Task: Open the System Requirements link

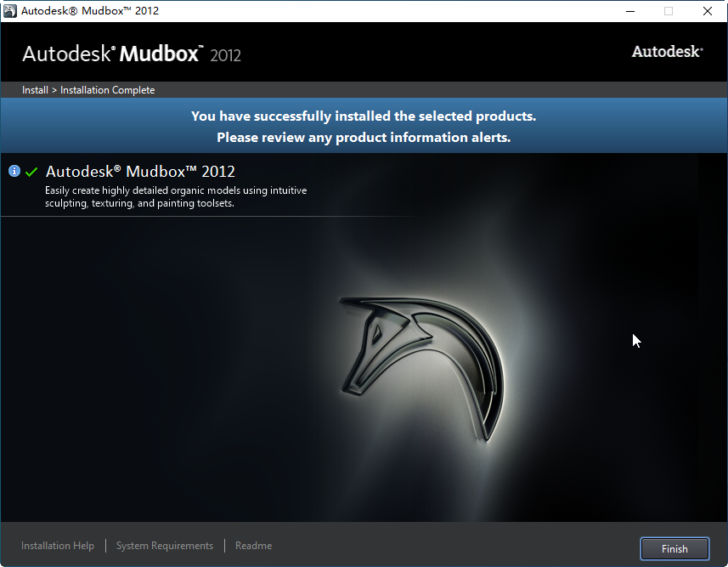Action: (165, 546)
